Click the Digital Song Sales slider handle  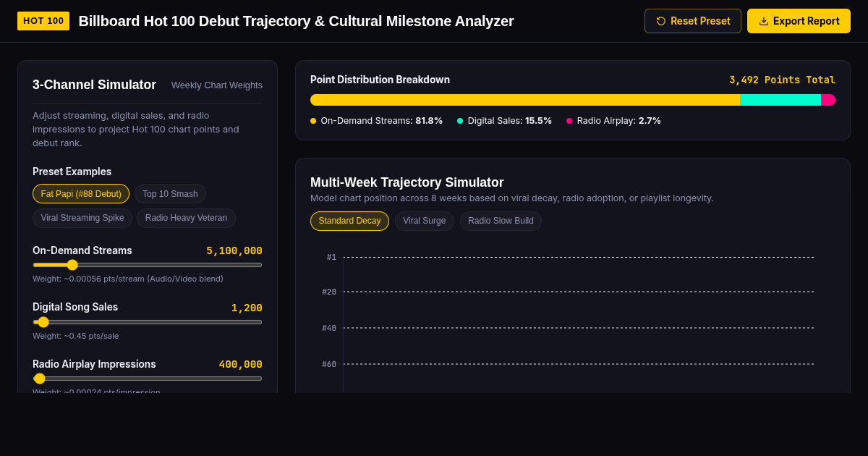tap(43, 322)
